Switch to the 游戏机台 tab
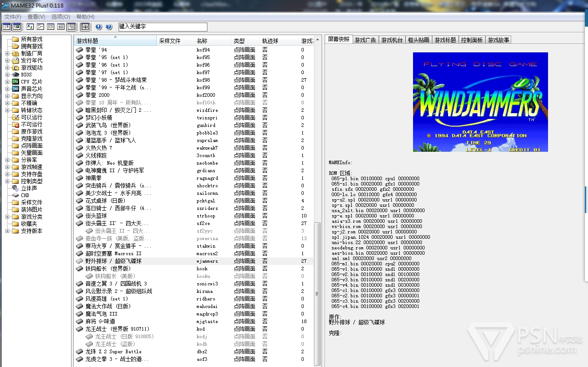 (x=392, y=40)
